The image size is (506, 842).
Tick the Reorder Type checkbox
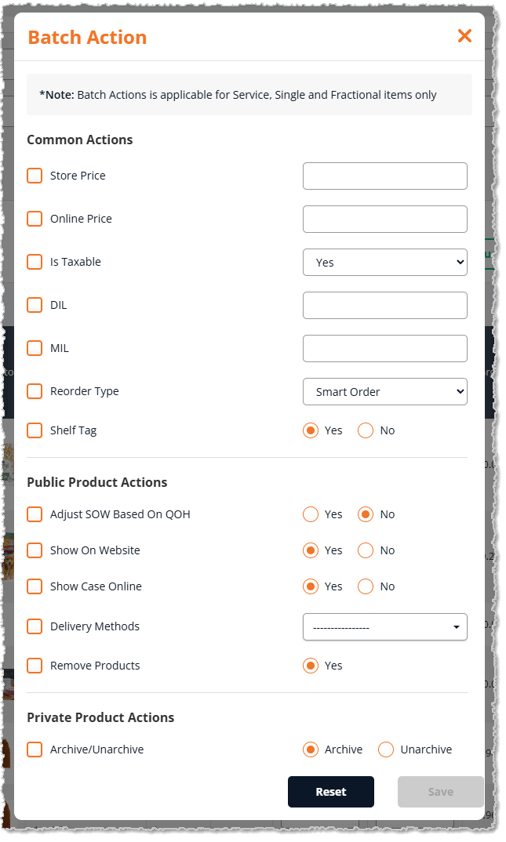(34, 391)
